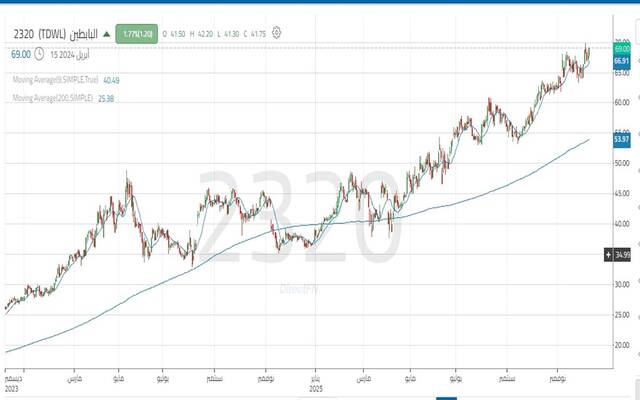Open chart settings gear icon

[x=277, y=32]
